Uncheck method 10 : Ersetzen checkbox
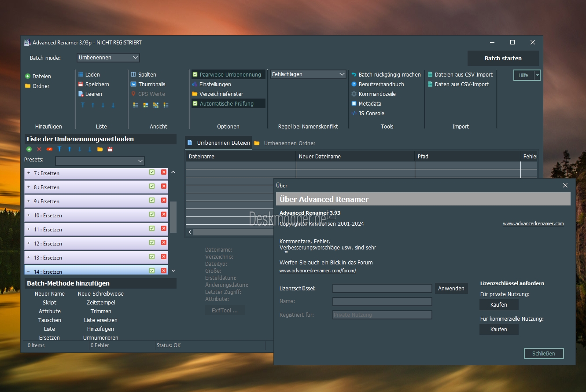586x392 pixels. pyautogui.click(x=152, y=214)
